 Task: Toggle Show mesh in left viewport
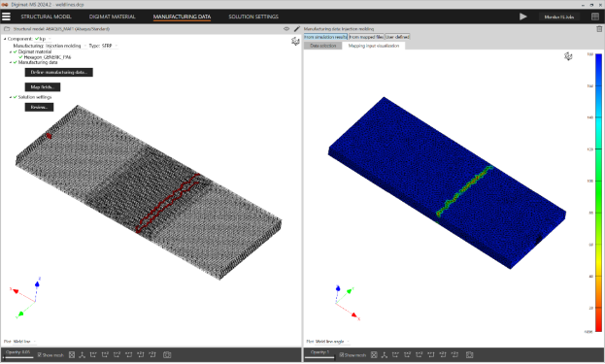click(40, 355)
